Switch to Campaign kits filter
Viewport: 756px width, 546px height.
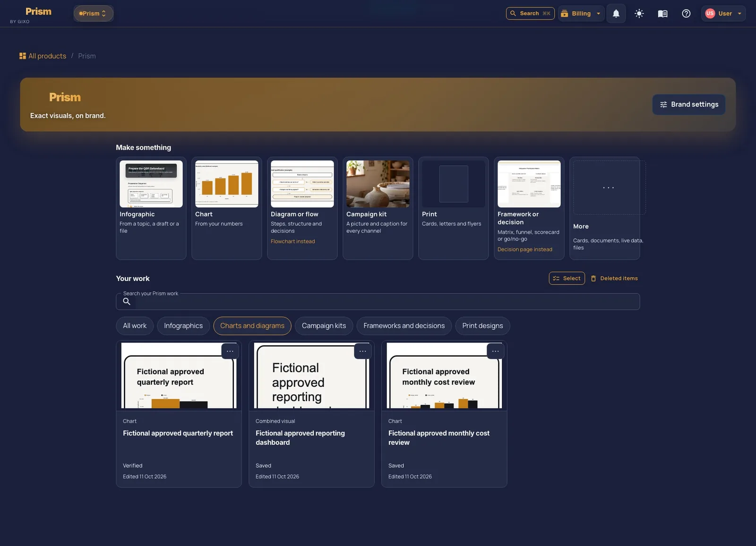point(324,326)
